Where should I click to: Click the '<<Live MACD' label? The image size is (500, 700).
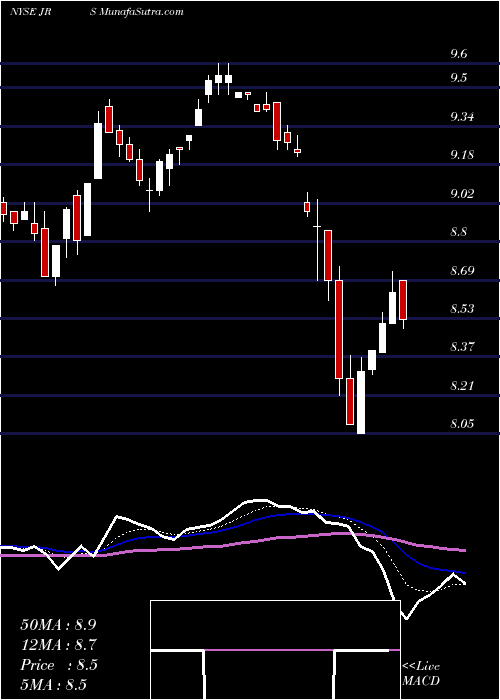pos(421,673)
